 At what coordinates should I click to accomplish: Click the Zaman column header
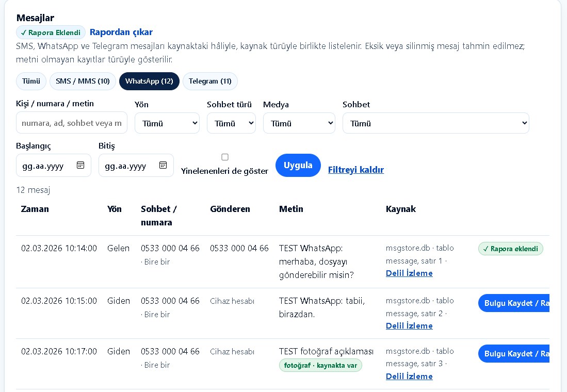[35, 209]
